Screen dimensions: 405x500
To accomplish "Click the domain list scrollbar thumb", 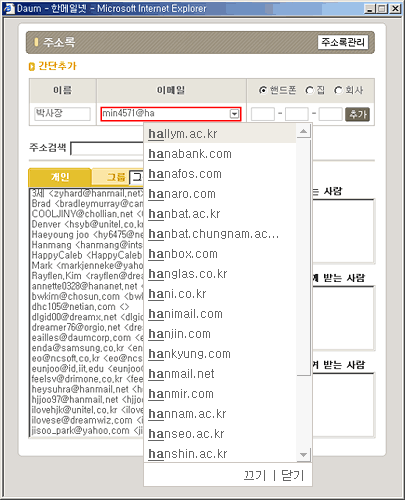I will 303,257.
